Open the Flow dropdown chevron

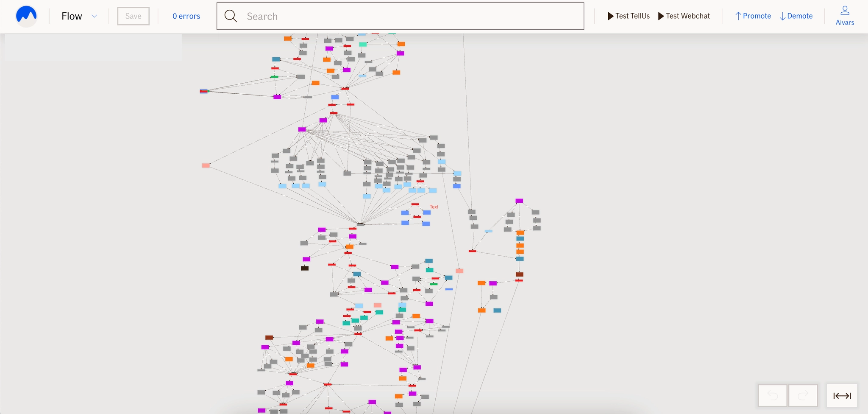(x=94, y=16)
